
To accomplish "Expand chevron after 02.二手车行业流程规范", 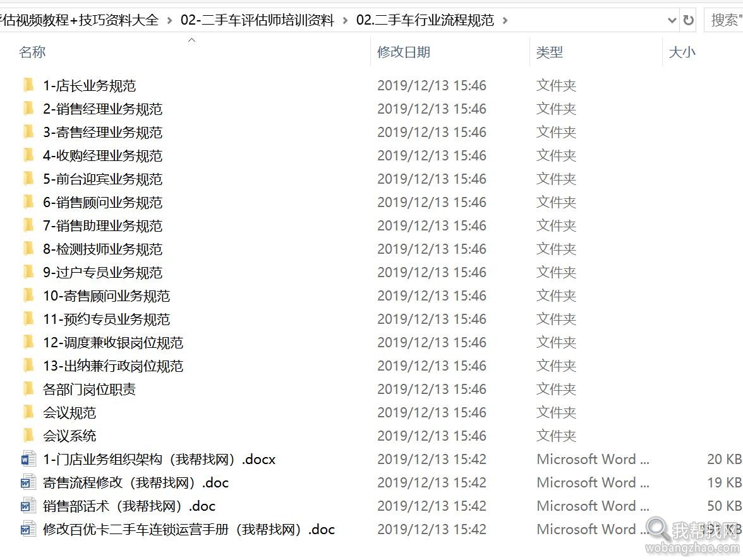I will [x=505, y=20].
